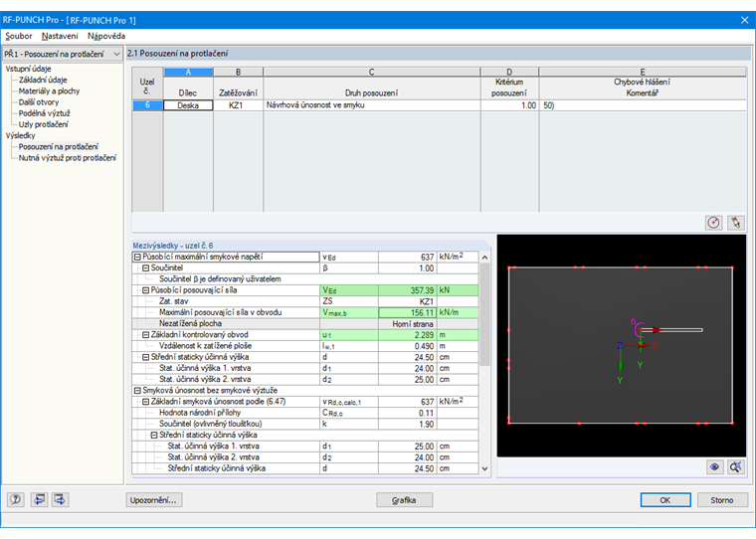
Task: Click the pick node in graphic icon
Action: pyautogui.click(x=736, y=222)
